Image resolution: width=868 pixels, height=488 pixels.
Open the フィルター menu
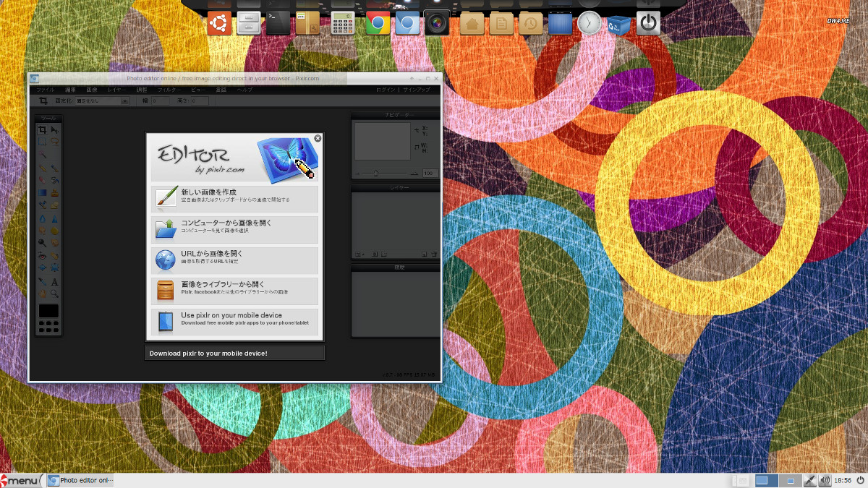pyautogui.click(x=169, y=90)
